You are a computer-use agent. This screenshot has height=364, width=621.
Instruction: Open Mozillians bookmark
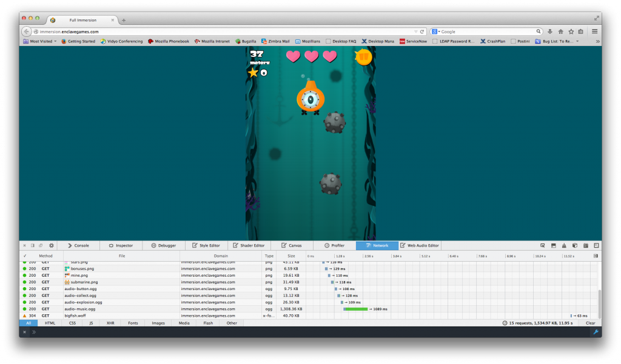[x=307, y=41]
